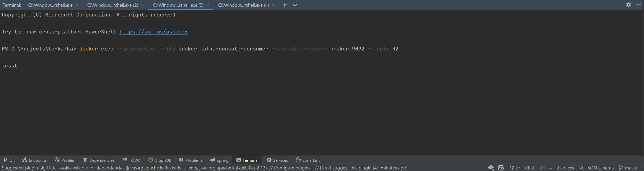Close powershell.exe (4) tab
Screen dimensions: 644x171
(273, 5)
